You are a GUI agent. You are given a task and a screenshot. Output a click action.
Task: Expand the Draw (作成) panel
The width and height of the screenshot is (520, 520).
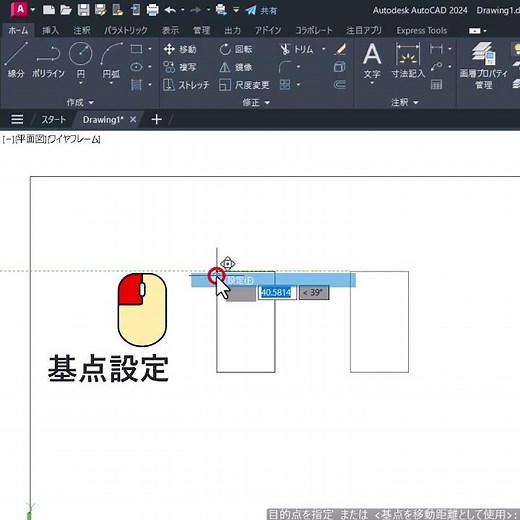click(x=80, y=102)
